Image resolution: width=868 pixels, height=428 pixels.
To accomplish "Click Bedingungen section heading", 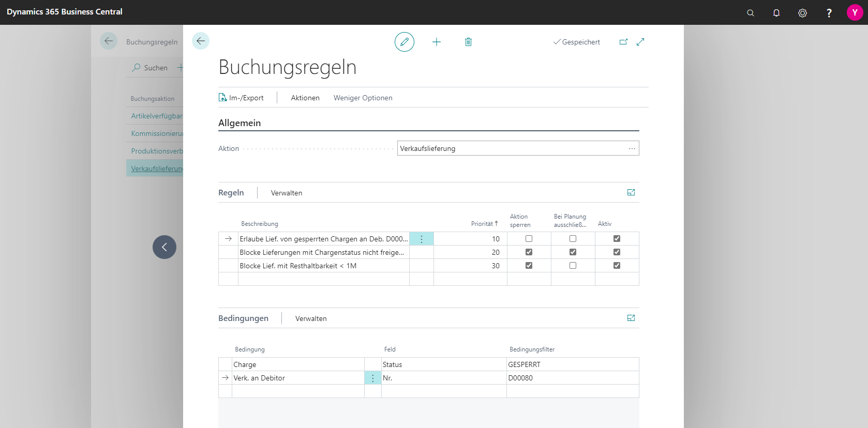I will (x=243, y=318).
